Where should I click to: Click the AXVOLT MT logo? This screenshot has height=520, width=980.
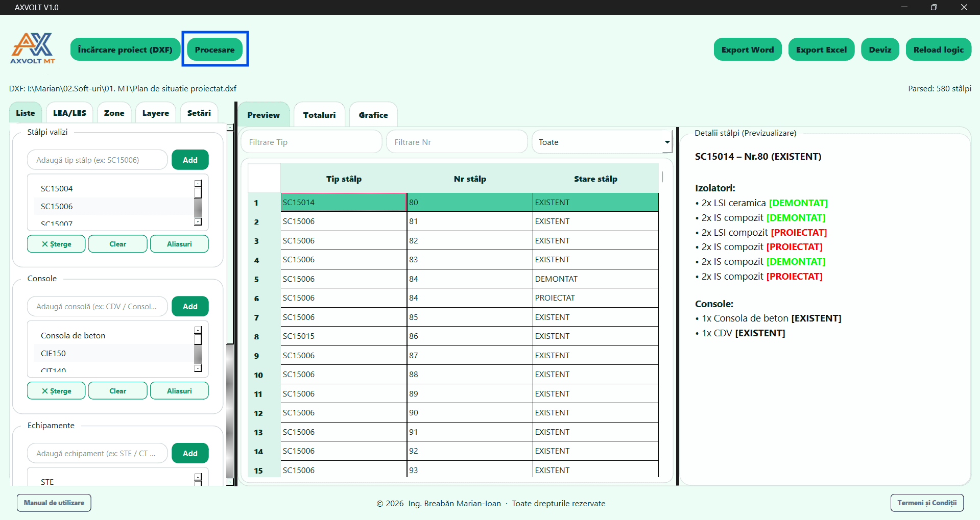point(33,48)
